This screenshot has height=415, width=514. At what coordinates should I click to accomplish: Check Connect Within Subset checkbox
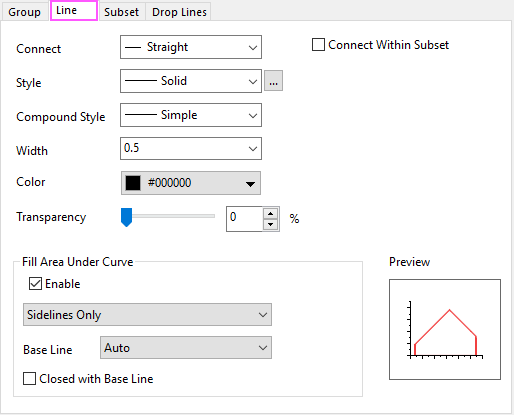pyautogui.click(x=318, y=45)
